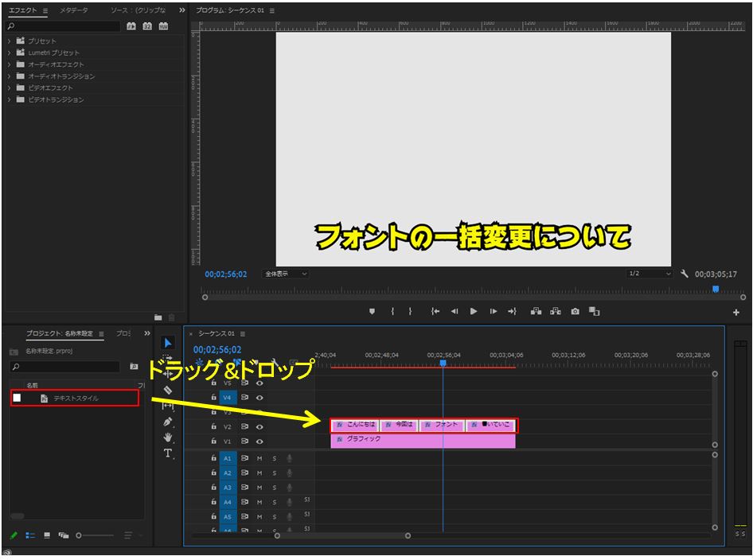This screenshot has width=753, height=560.
Task: Select the Hand tool
Action: [x=168, y=437]
